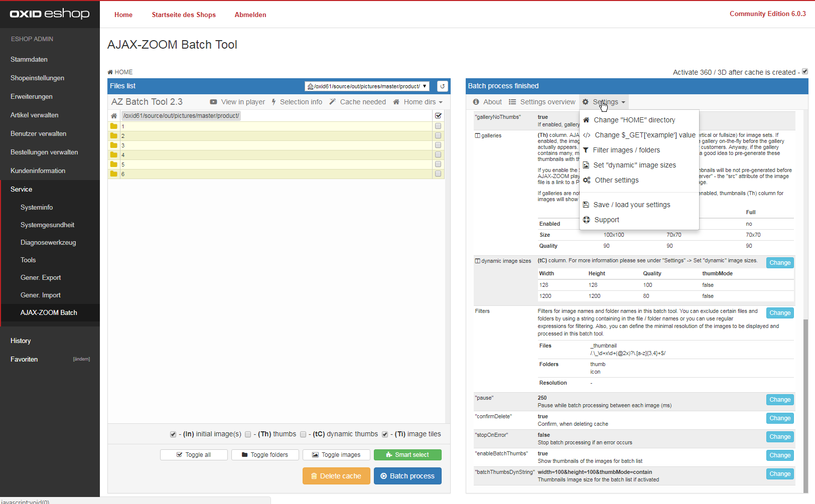This screenshot has width=815, height=504.
Task: Click the Batch process button
Action: tap(408, 476)
